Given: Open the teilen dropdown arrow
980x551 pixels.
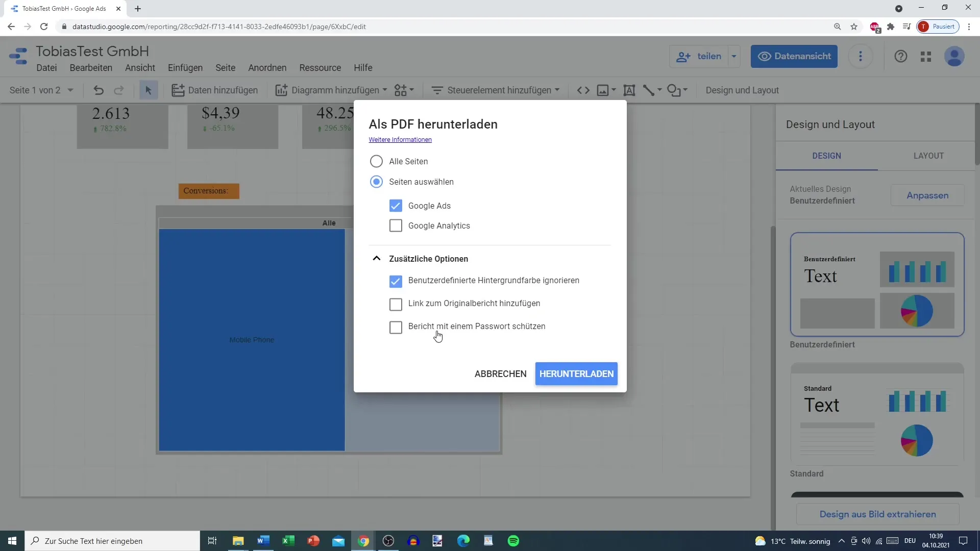Looking at the screenshot, I should pyautogui.click(x=734, y=56).
